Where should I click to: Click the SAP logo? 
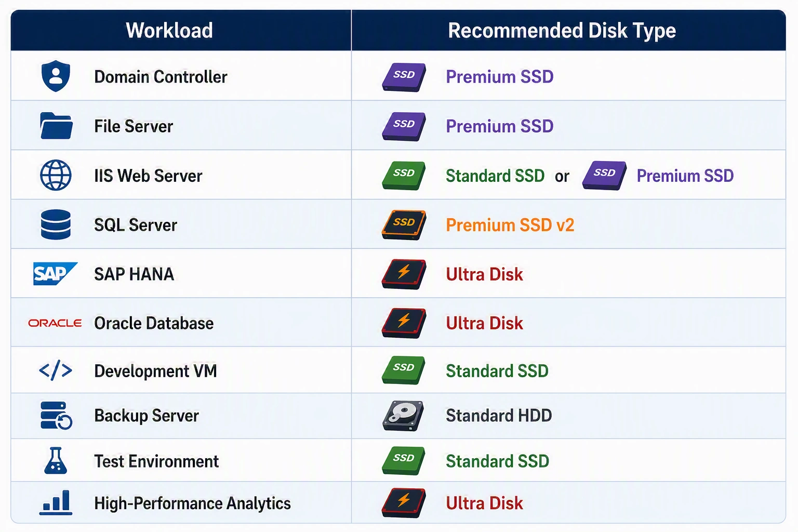pyautogui.click(x=55, y=274)
